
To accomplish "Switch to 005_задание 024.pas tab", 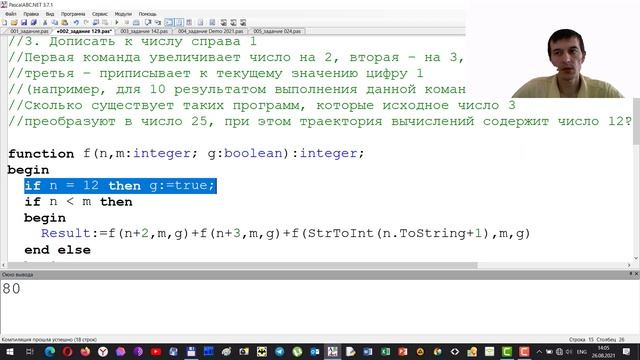I will coord(277,31).
